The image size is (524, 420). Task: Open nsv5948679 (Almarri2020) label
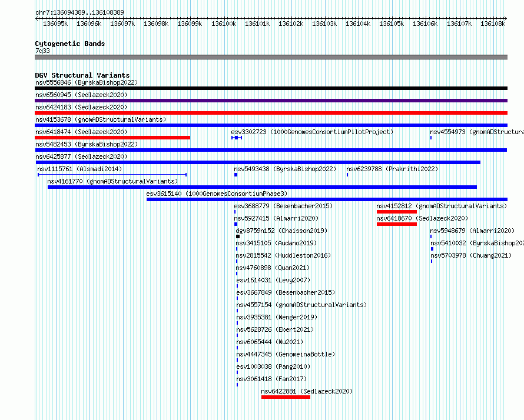click(473, 231)
